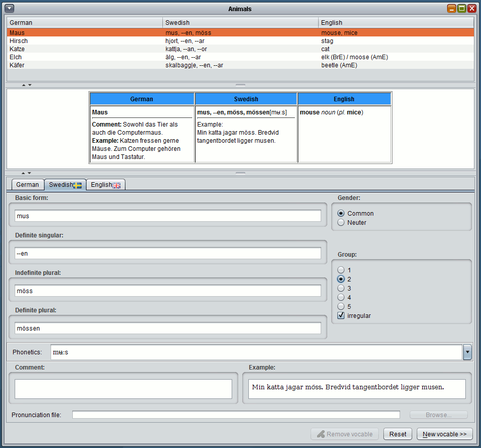Image resolution: width=481 pixels, height=448 pixels.
Task: Choose group 5 radio button
Action: [341, 306]
